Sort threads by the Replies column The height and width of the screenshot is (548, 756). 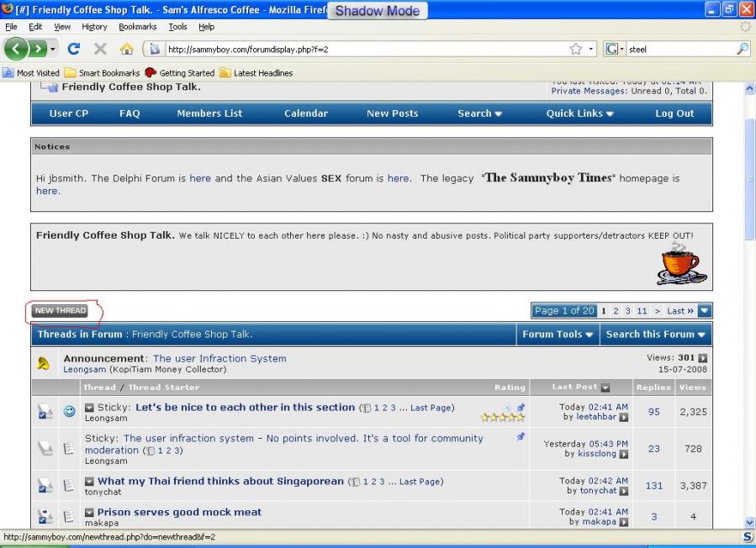653,387
